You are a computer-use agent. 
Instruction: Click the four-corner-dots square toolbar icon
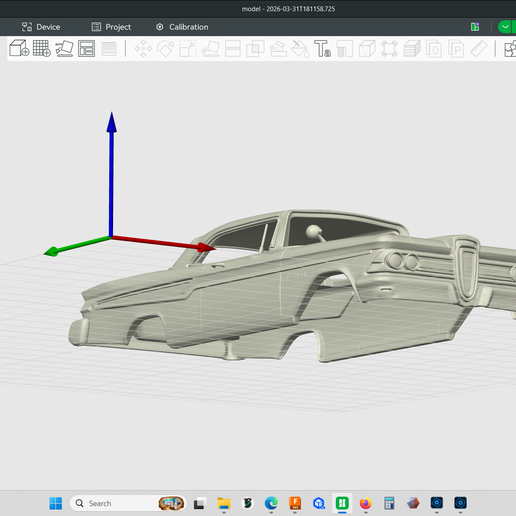[389, 49]
